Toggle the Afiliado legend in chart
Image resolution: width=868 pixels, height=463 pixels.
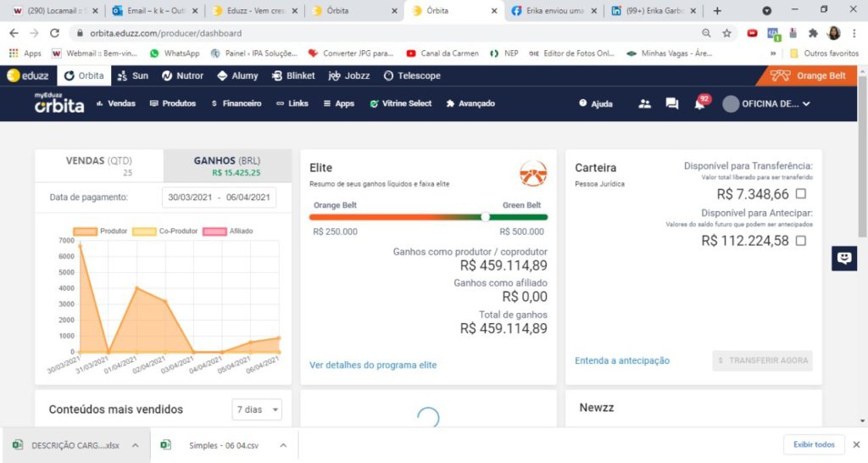point(228,231)
